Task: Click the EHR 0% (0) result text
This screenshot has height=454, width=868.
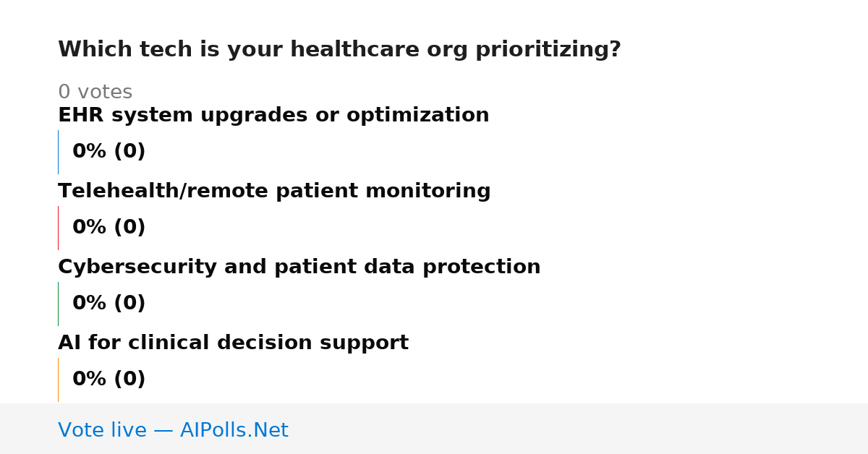Action: point(109,152)
